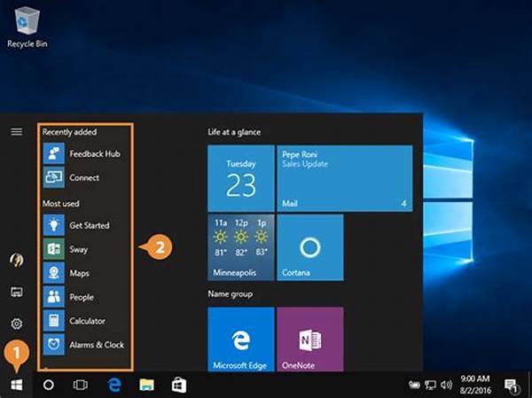Click the battery icon in system tray
Screen dimensions: 532x398
click(414, 385)
